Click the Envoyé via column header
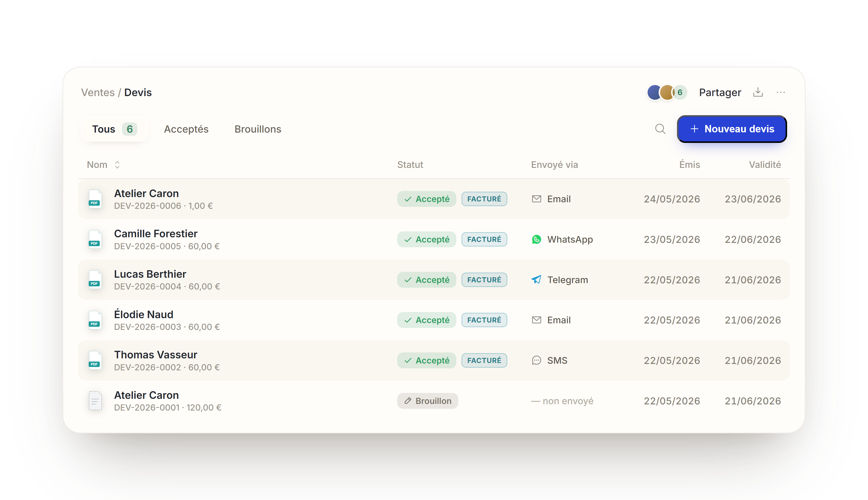 coord(554,164)
